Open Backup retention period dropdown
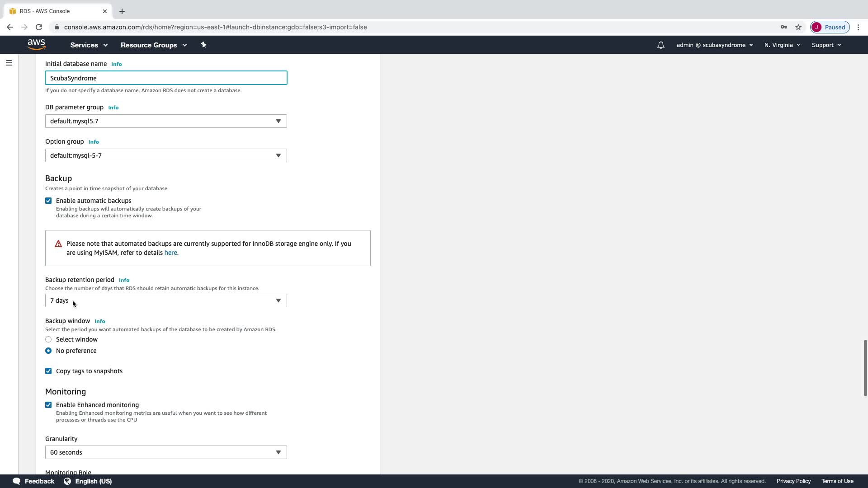The width and height of the screenshot is (868, 488). [166, 300]
